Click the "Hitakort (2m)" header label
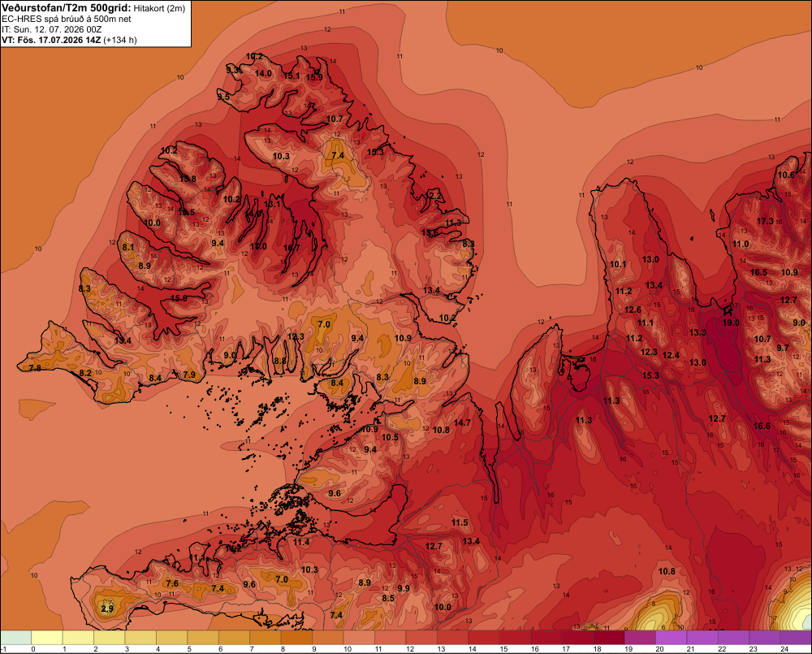Screen dimensions: 812x654 click(159, 8)
